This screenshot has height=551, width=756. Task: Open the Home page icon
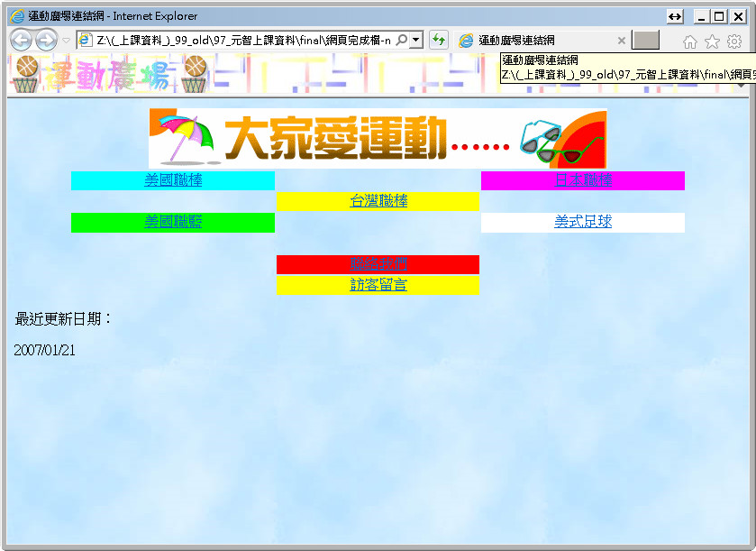690,41
